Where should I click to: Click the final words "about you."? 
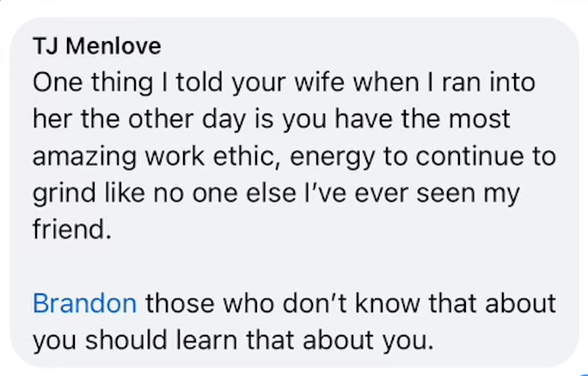[x=368, y=341]
